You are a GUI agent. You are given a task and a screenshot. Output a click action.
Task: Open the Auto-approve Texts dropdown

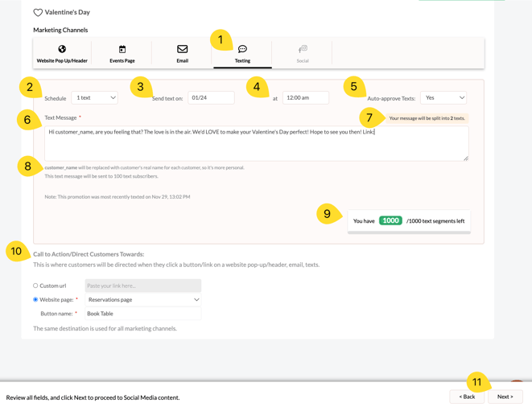[x=443, y=98]
